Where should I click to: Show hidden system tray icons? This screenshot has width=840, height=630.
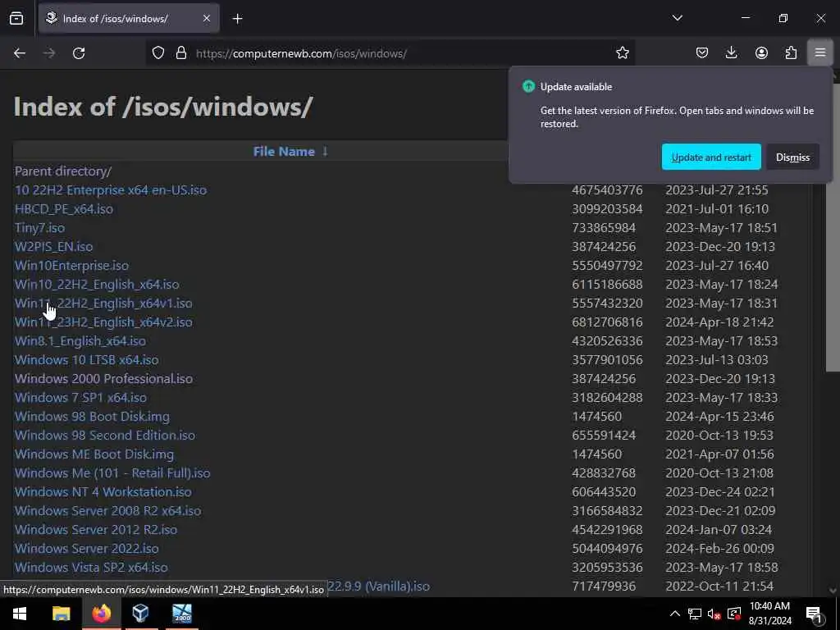click(x=675, y=614)
